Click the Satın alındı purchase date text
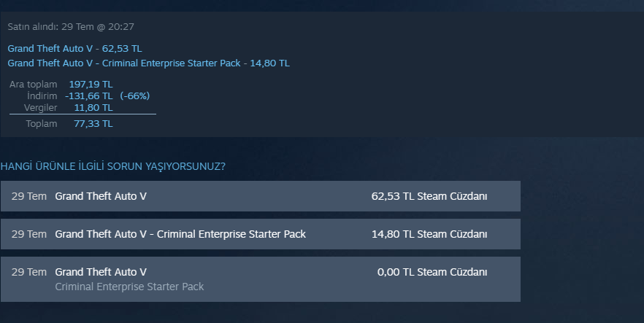Image resolution: width=644 pixels, height=323 pixels. click(71, 27)
